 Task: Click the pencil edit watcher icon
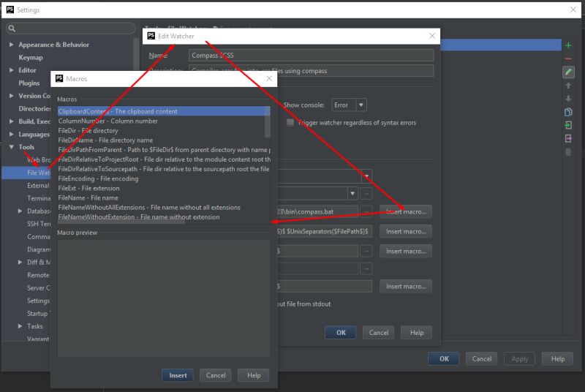click(x=568, y=72)
